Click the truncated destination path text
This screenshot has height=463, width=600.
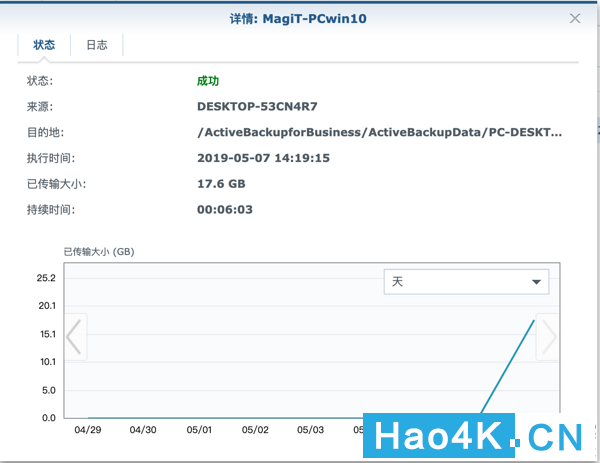379,132
